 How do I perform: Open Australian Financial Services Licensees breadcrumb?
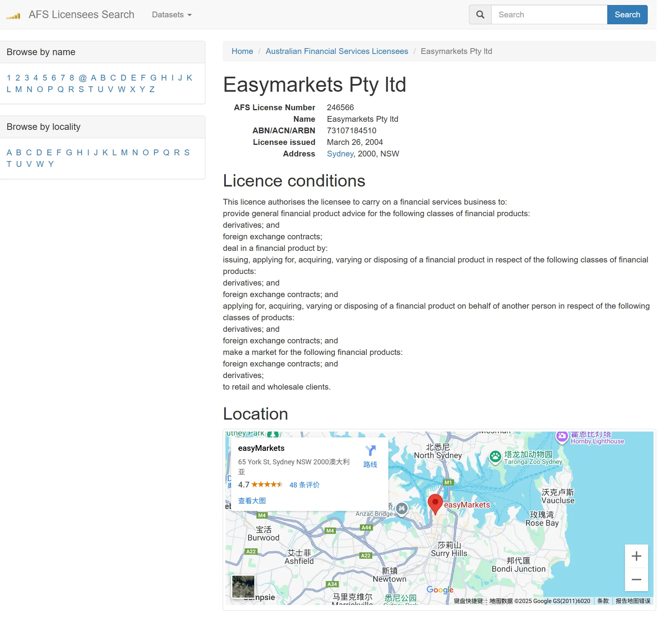point(336,51)
